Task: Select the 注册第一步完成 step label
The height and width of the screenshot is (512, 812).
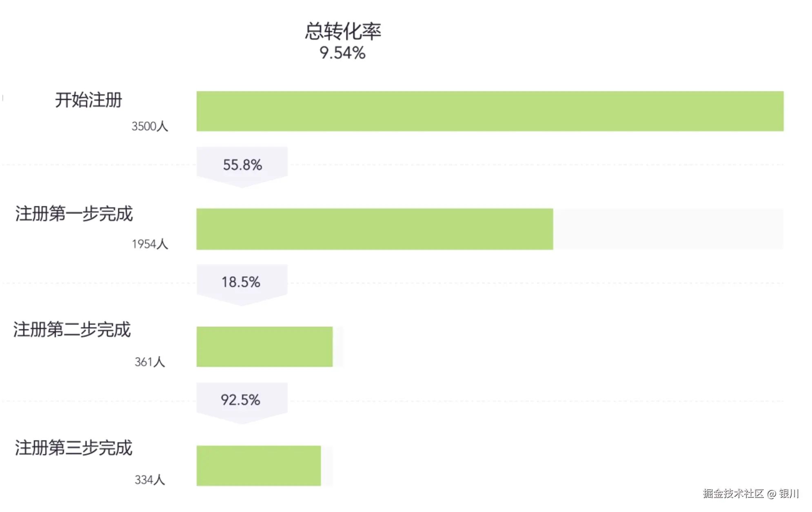Action: pyautogui.click(x=74, y=214)
